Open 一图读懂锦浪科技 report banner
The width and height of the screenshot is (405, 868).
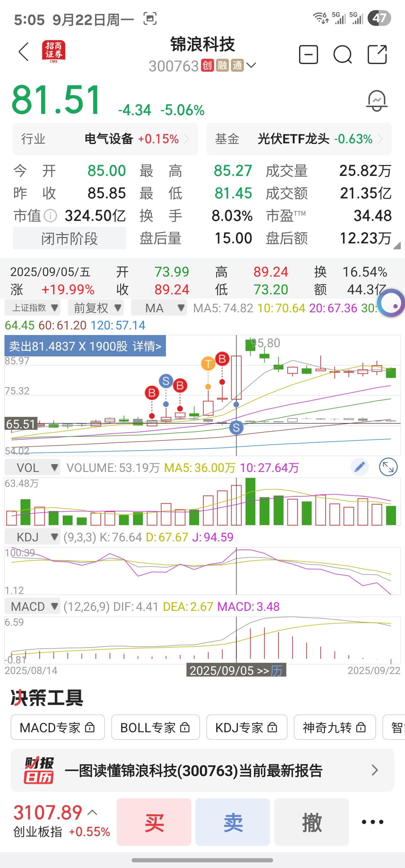(202, 770)
